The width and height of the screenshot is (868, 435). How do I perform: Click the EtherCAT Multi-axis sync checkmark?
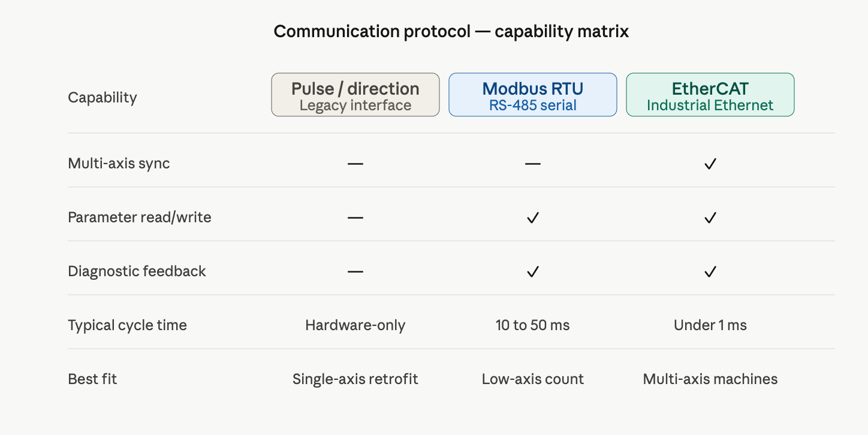[x=710, y=164]
